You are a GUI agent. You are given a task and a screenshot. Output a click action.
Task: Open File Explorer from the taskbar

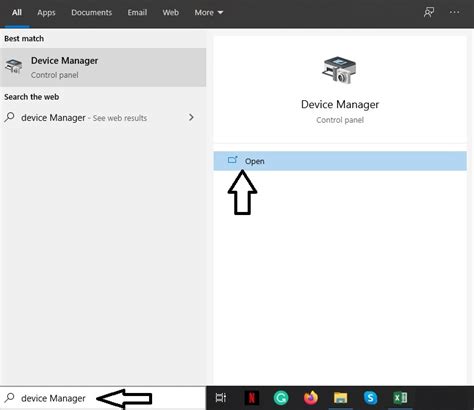tap(340, 398)
